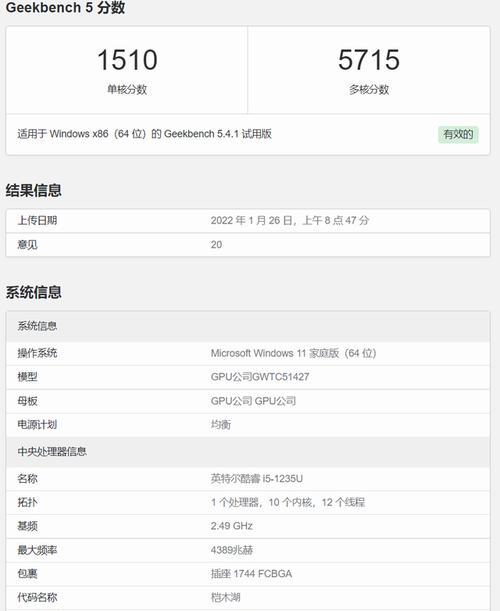Click the Geekbench 5.4.1 试用版 description text

[144, 134]
